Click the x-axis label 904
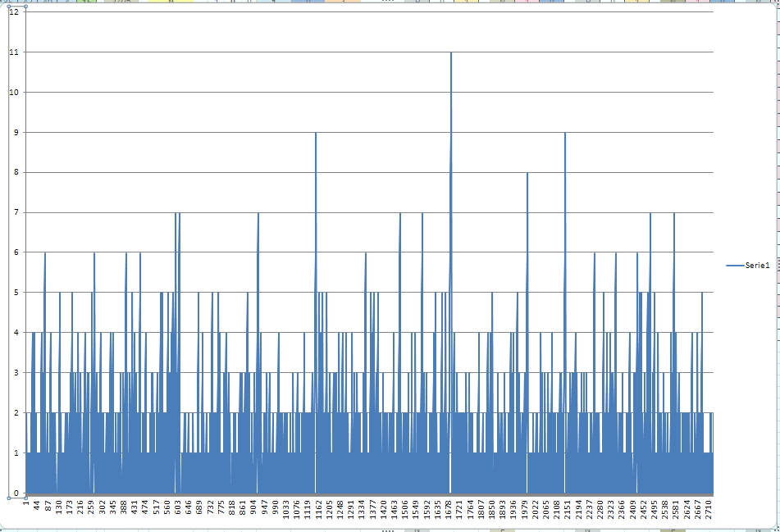Screen dimensions: 780x532 253,507
